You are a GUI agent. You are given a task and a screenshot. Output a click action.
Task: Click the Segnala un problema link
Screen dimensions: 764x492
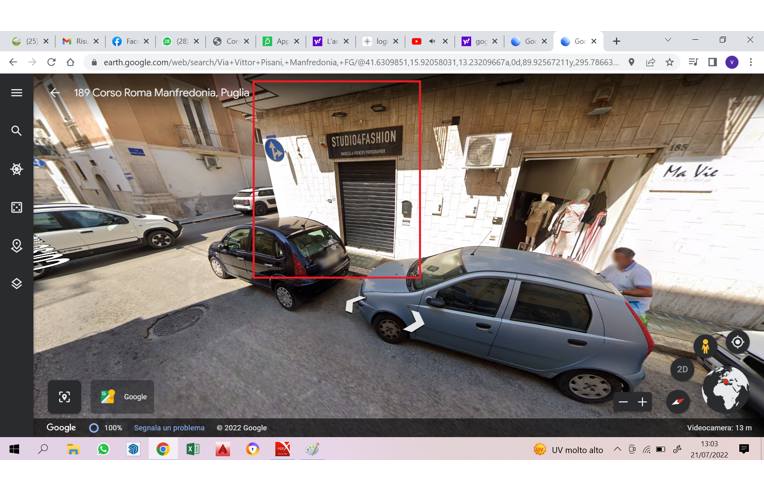[x=169, y=428]
